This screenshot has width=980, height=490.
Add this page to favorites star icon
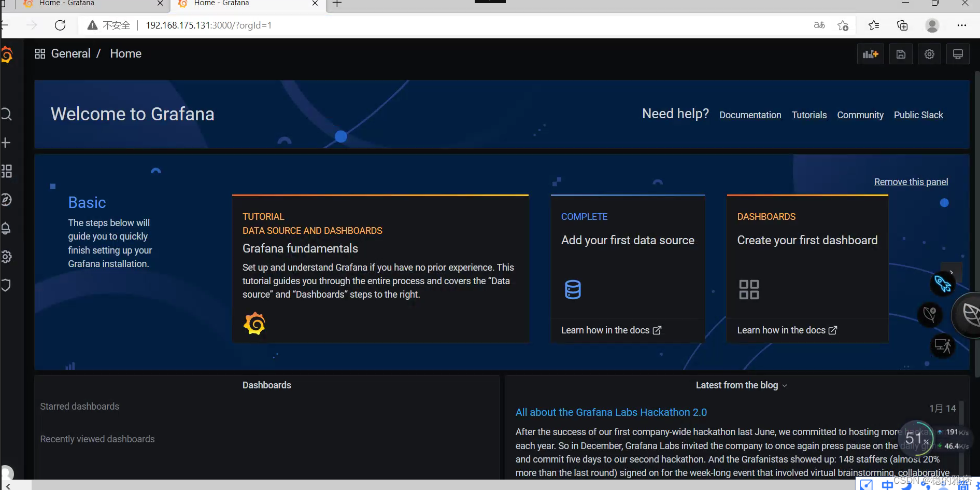843,25
